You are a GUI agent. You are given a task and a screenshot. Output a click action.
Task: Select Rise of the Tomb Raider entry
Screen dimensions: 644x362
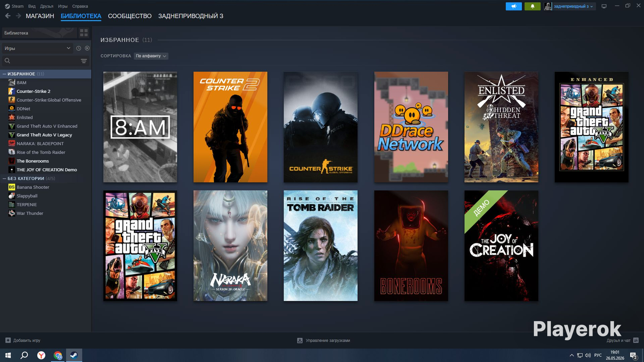45,152
